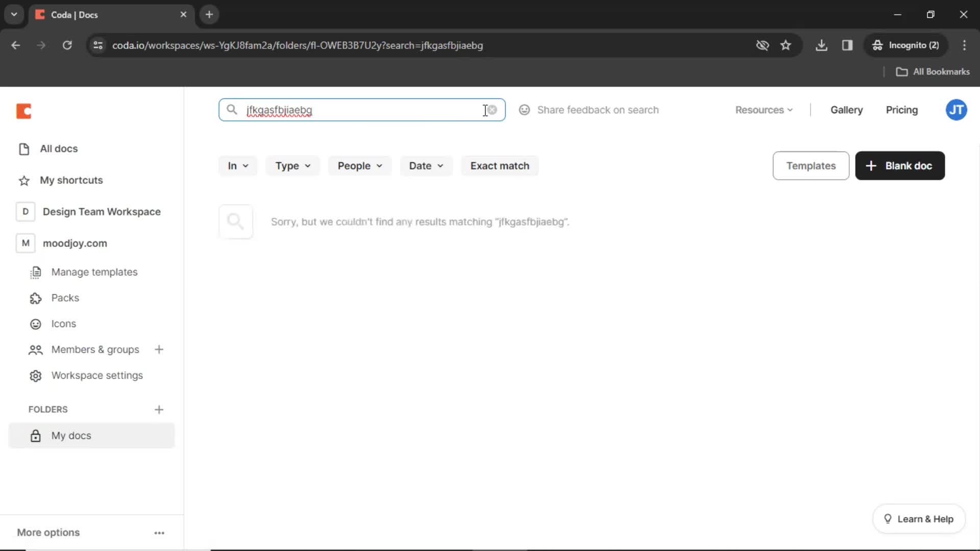Click the Templates button
Viewport: 980px width, 551px height.
click(x=811, y=165)
